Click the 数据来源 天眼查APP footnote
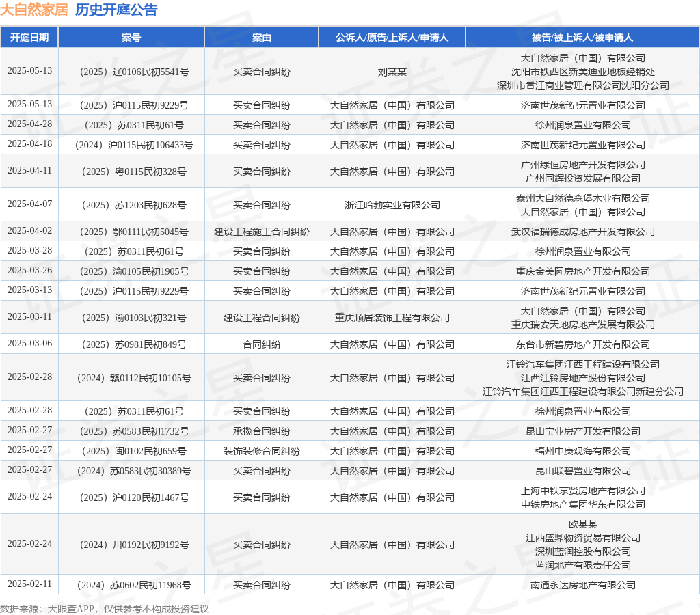Screen dimensions: 700x615 (105, 609)
